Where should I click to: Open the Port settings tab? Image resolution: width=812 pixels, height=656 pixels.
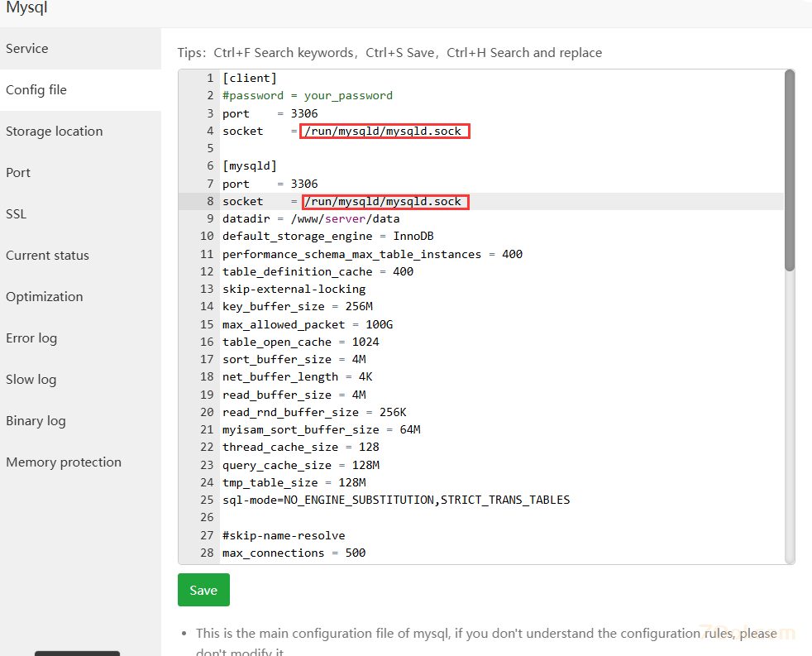tap(80, 173)
